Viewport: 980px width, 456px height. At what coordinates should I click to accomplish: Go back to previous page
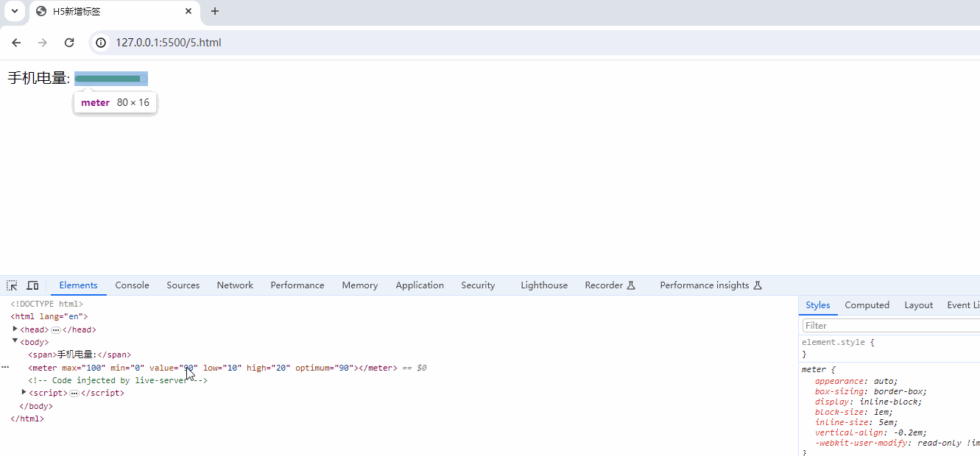point(17,43)
